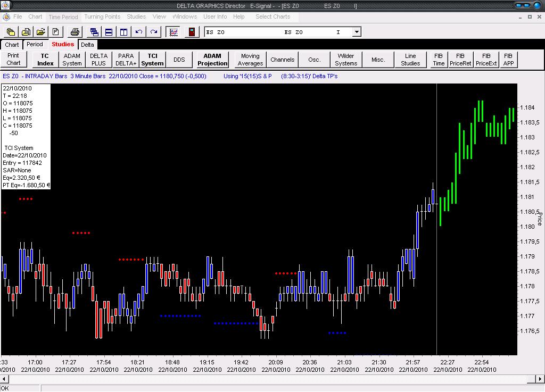Click the Moving Averages button
This screenshot has height=392, width=545.
250,60
